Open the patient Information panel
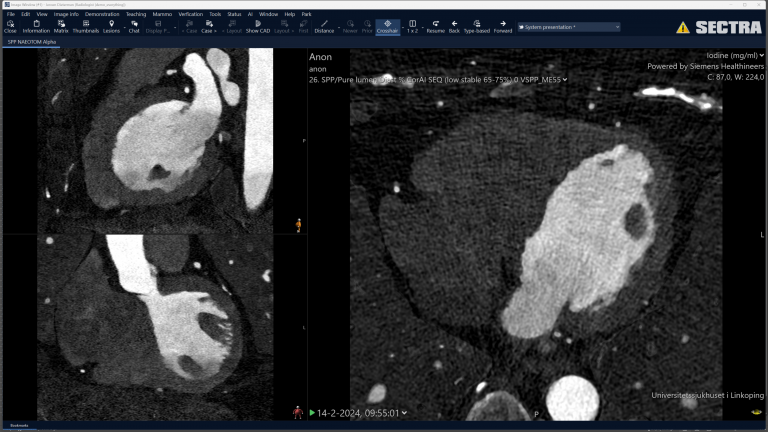This screenshot has width=768, height=432. click(x=36, y=26)
